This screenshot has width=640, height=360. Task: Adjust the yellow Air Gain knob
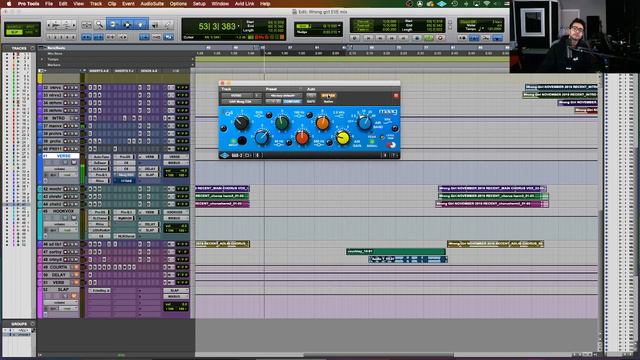pyautogui.click(x=343, y=138)
